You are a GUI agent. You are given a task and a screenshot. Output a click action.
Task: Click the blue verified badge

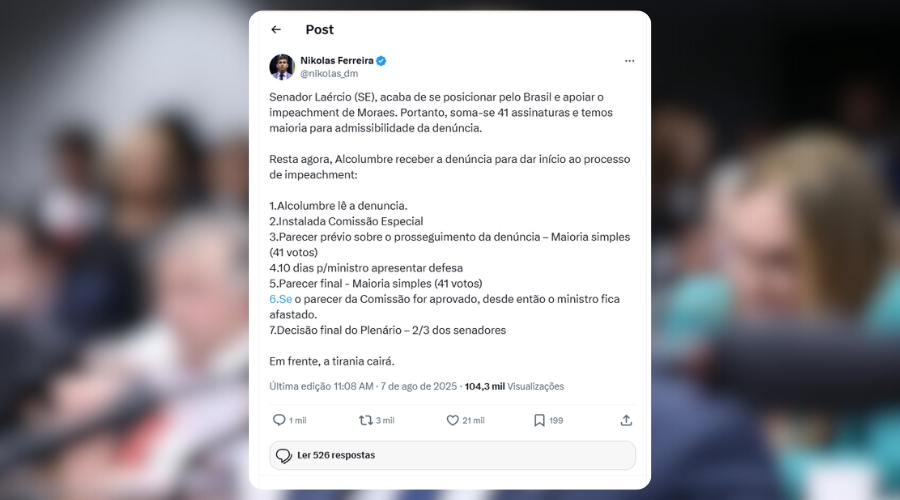[381, 61]
